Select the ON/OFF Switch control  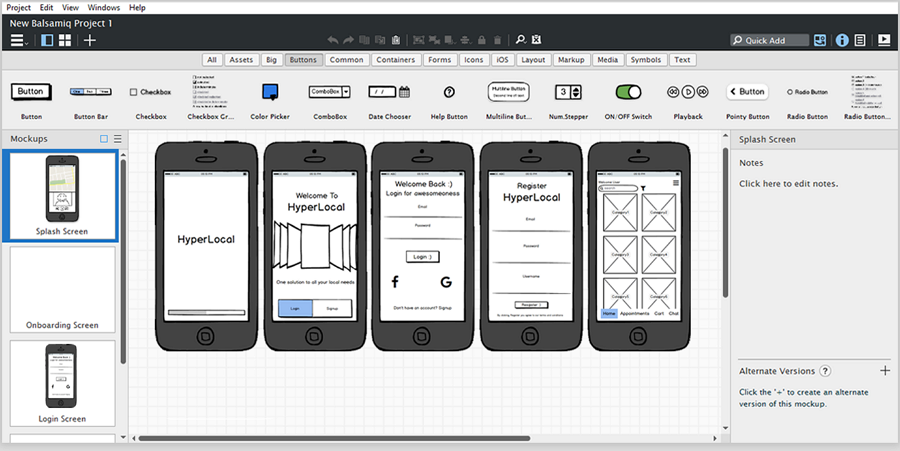628,92
